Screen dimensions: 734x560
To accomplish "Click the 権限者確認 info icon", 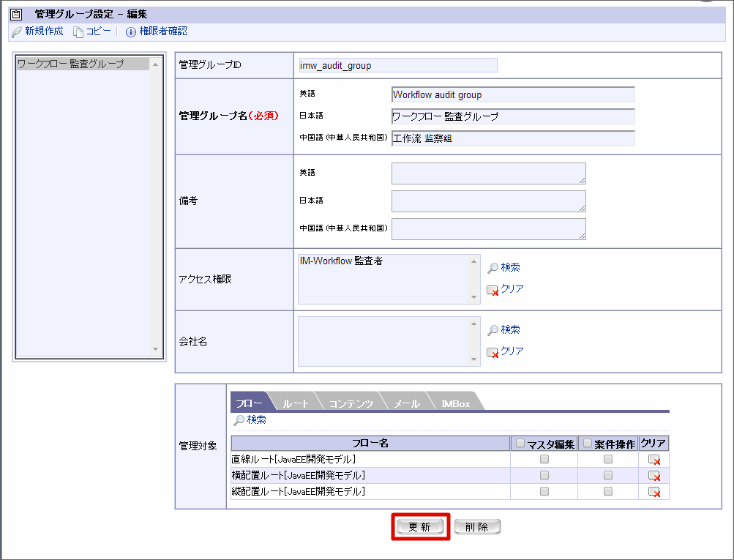I will 131,31.
